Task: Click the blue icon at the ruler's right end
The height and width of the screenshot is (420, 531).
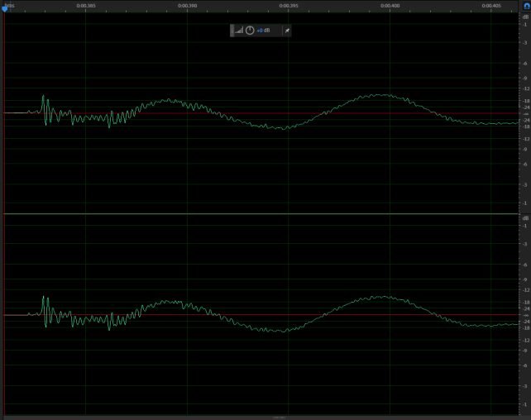Action: pos(525,6)
